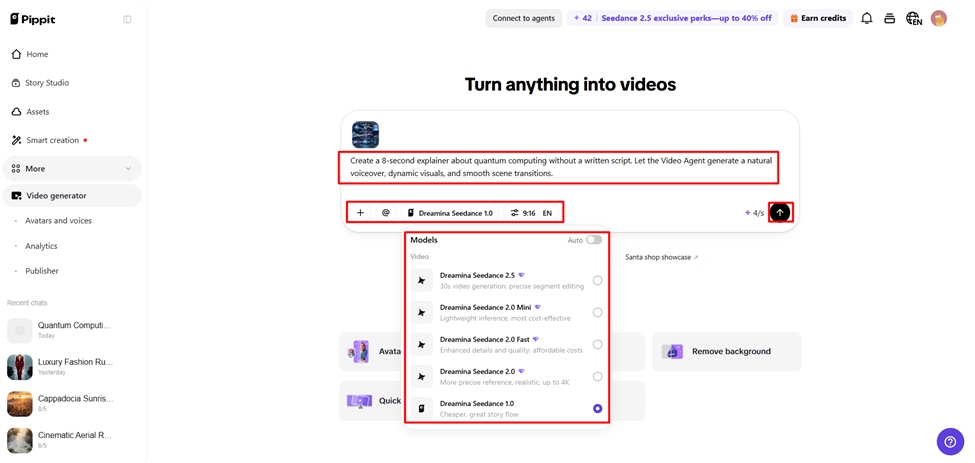
Task: Open the Dreamina Seedance 1.0 model selector
Action: point(450,213)
